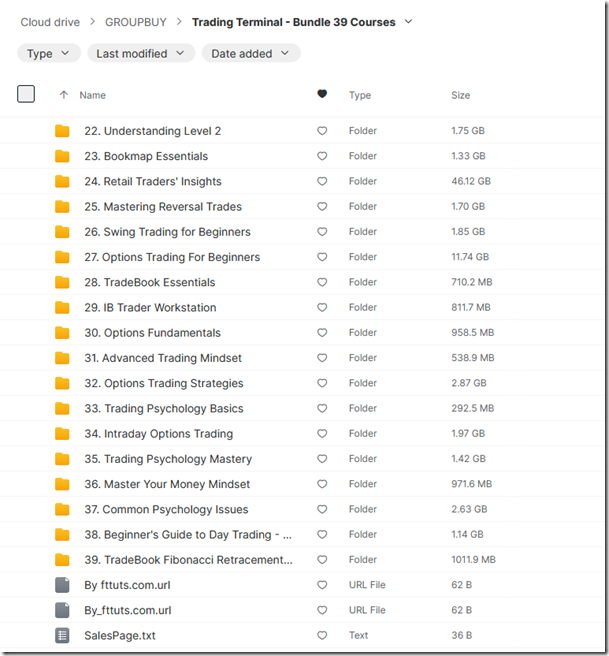609x656 pixels.
Task: Tick the select-all checkbox in header
Action: click(x=26, y=94)
